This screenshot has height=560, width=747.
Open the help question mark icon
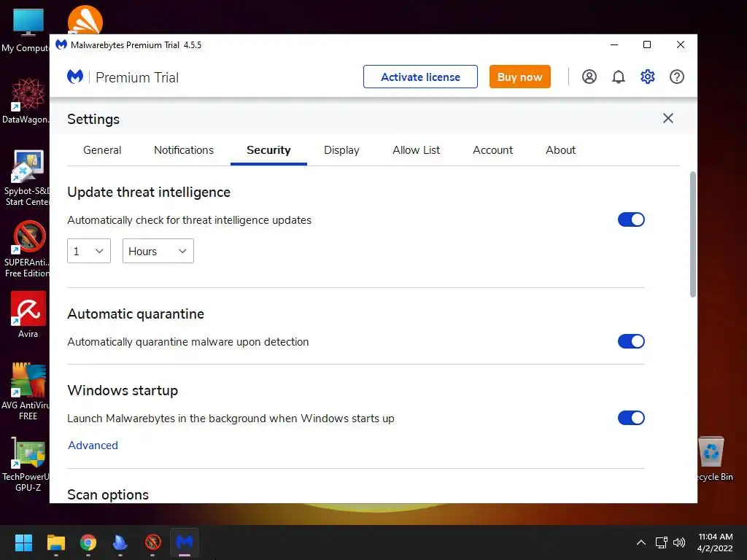[676, 77]
